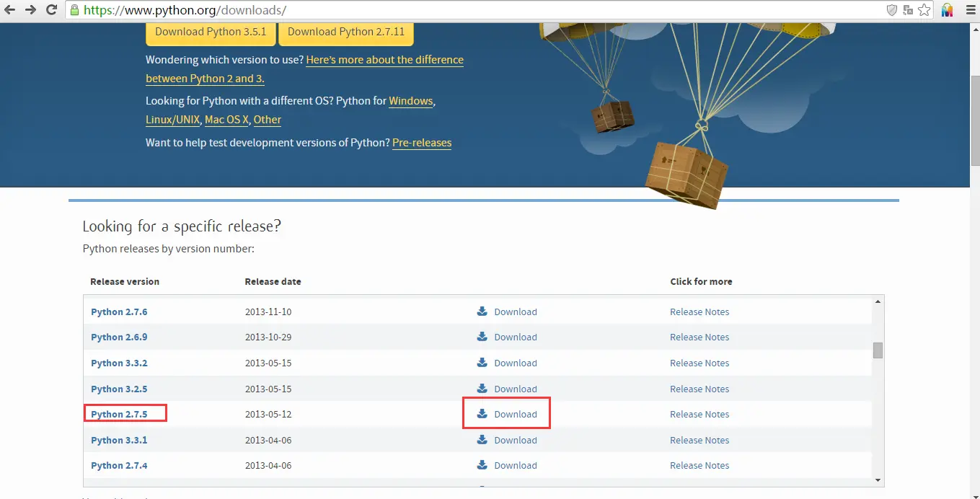Open the Linux/UNIX downloads link
Screen dimensions: 980x499
click(172, 120)
